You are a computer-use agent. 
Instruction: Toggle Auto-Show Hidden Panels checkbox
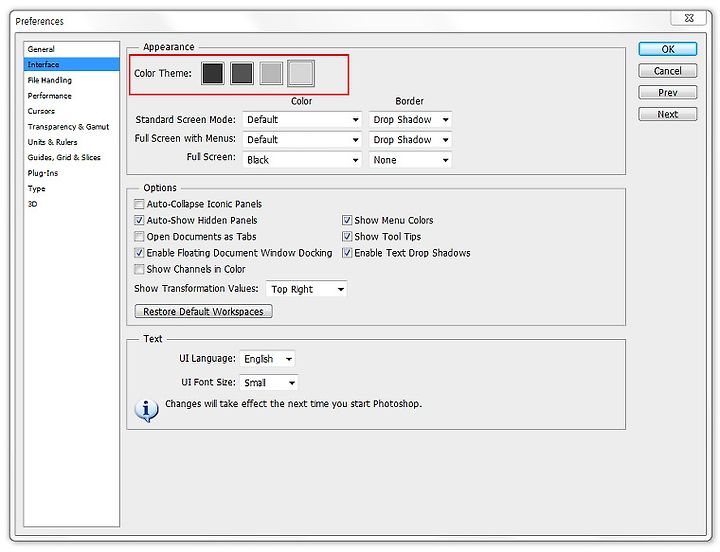coord(139,220)
